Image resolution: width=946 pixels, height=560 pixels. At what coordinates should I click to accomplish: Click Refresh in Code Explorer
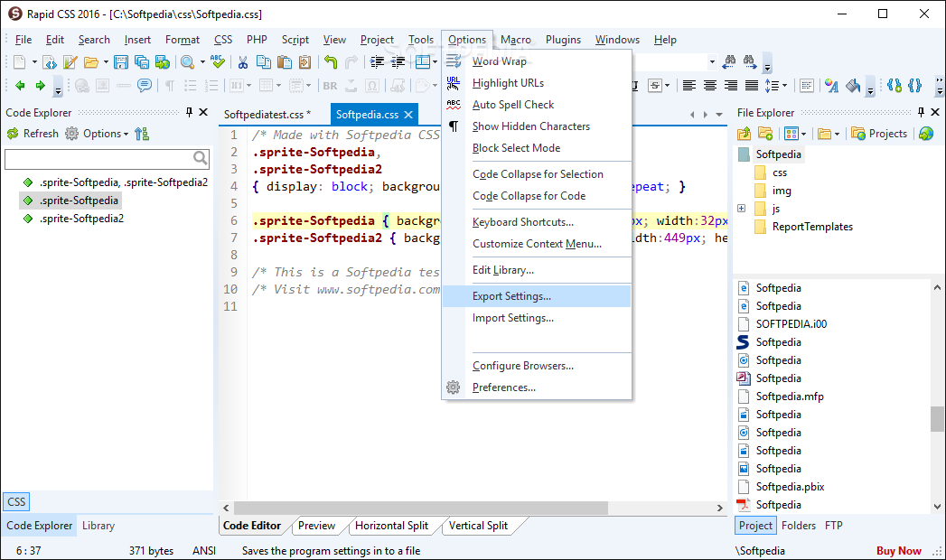[33, 134]
